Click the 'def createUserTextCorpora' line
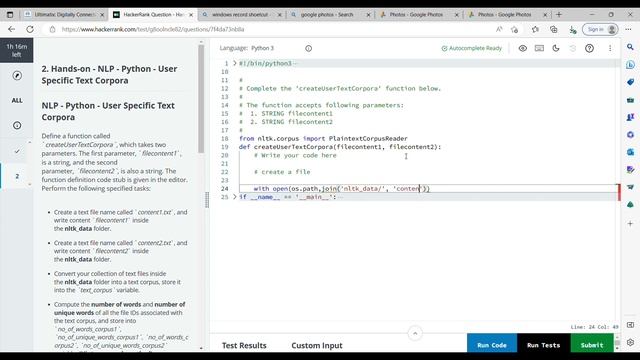Screen dimensions: 640x360 [340, 147]
